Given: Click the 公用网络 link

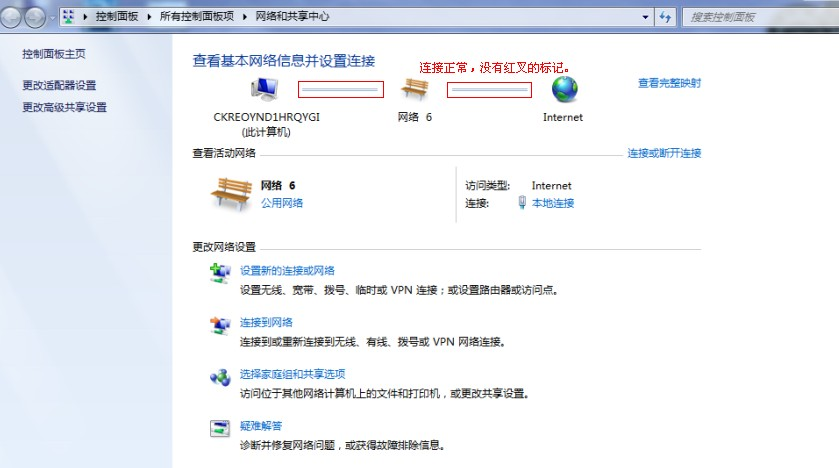Looking at the screenshot, I should (x=282, y=203).
